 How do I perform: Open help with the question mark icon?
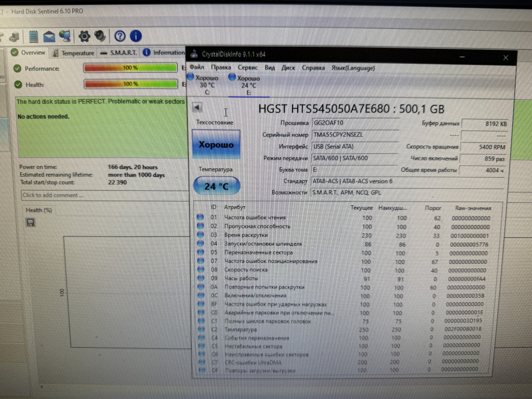point(120,36)
